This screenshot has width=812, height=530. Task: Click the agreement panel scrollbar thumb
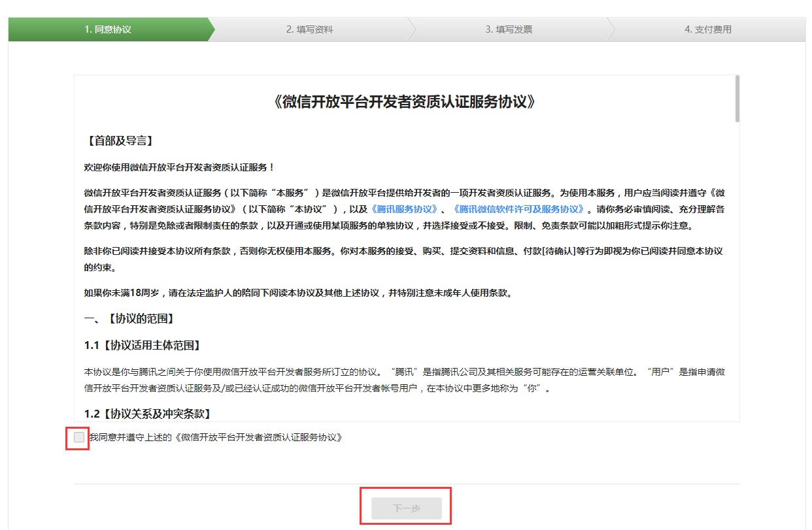(x=737, y=98)
